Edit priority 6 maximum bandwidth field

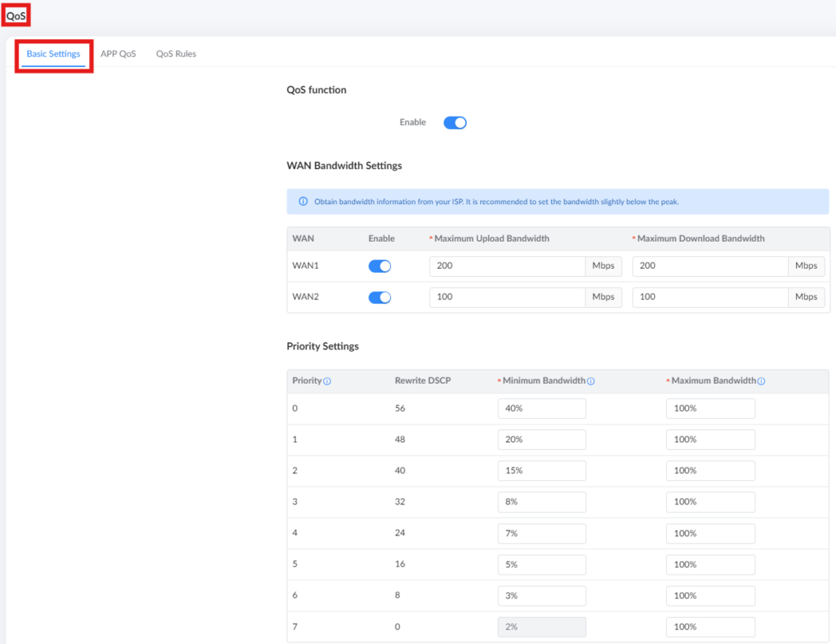point(711,596)
